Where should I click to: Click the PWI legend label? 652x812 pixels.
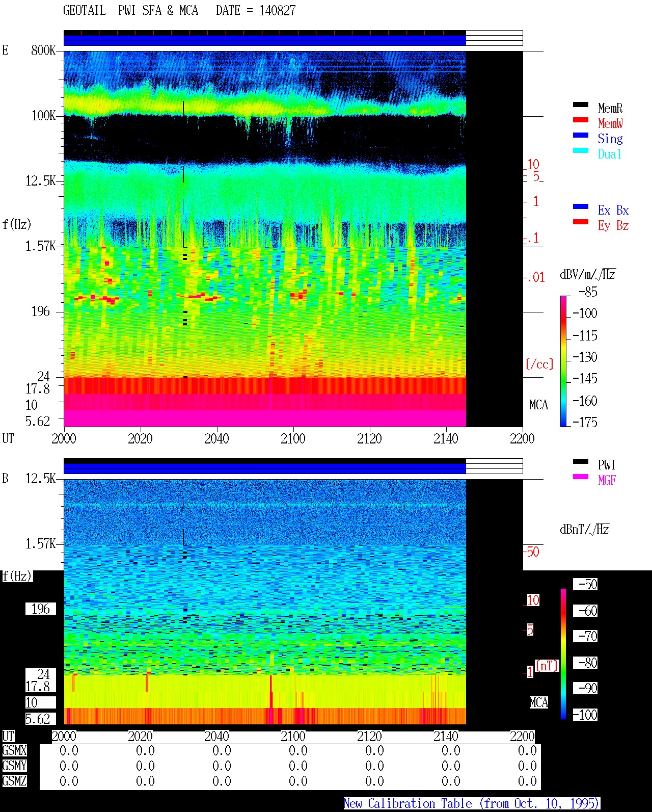(607, 465)
